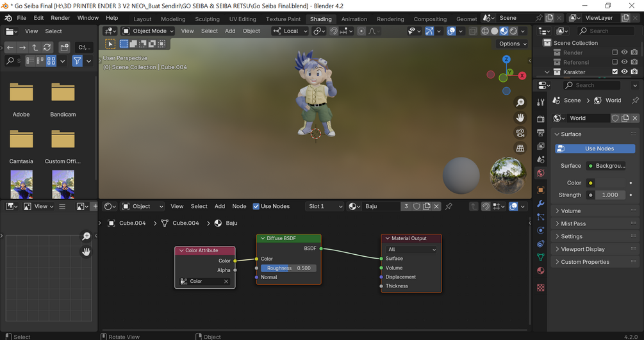Open the Local transform orientation dropdown
This screenshot has height=340, width=644.
coord(290,31)
